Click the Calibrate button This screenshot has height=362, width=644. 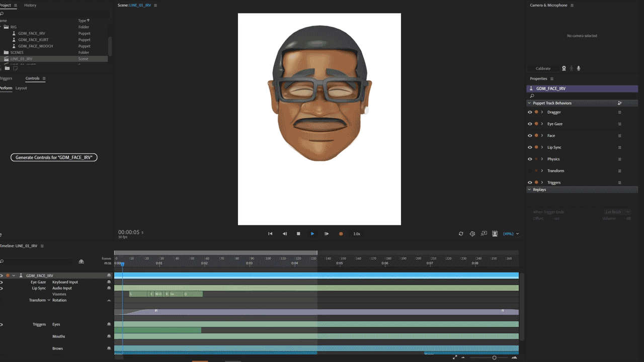click(543, 68)
